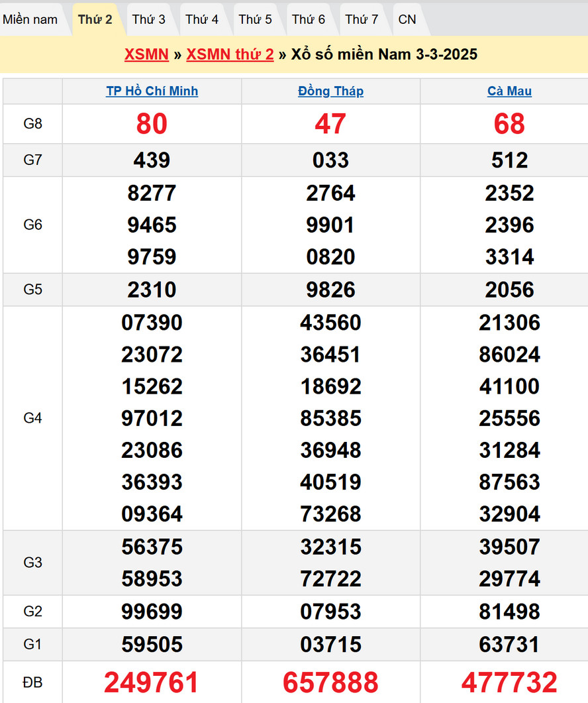Image resolution: width=588 pixels, height=703 pixels.
Task: Select the Đồng Tháp special prize 657888
Action: 330,682
